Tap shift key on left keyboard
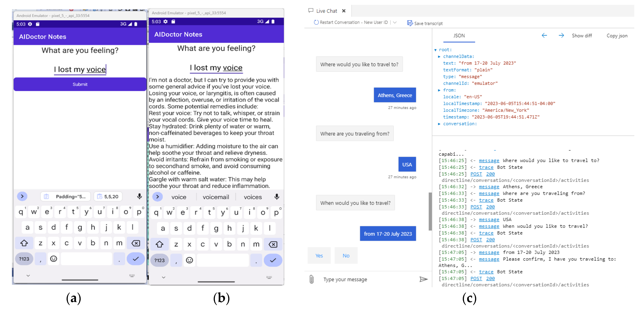Image resolution: width=644 pixels, height=309 pixels. [x=24, y=243]
